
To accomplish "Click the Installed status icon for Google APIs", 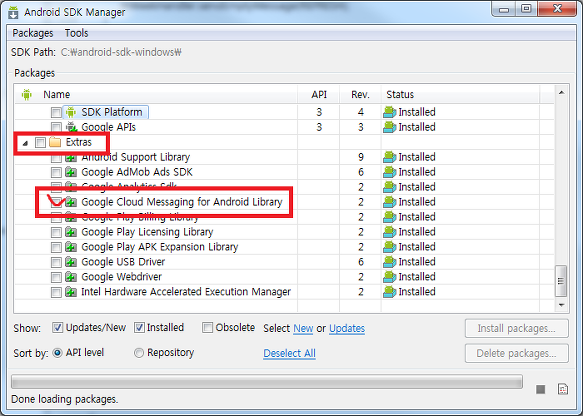I will pyautogui.click(x=389, y=127).
